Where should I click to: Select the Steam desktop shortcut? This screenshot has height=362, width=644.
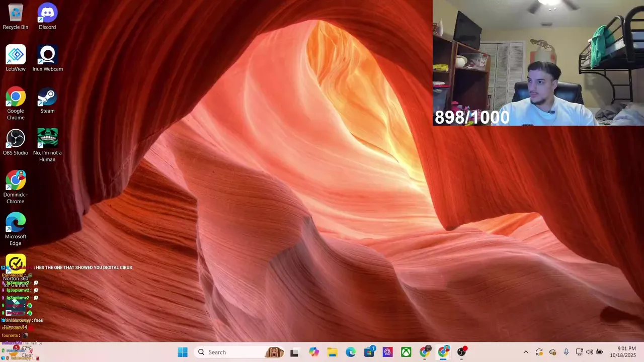[x=47, y=101]
